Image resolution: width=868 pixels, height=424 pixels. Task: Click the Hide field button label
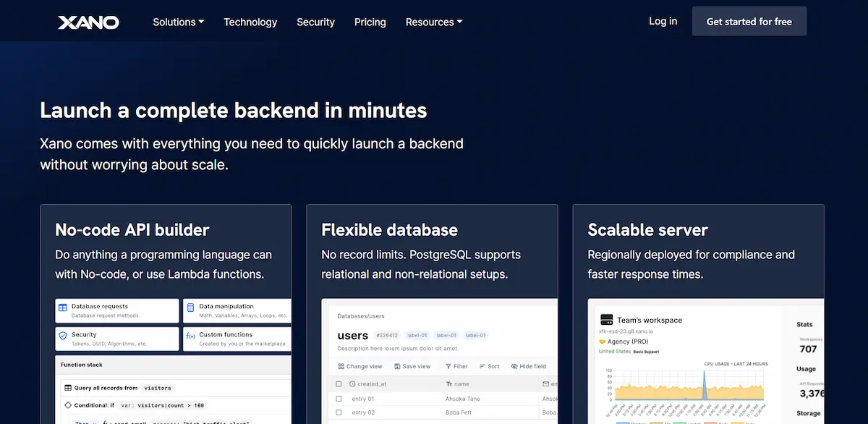point(533,366)
